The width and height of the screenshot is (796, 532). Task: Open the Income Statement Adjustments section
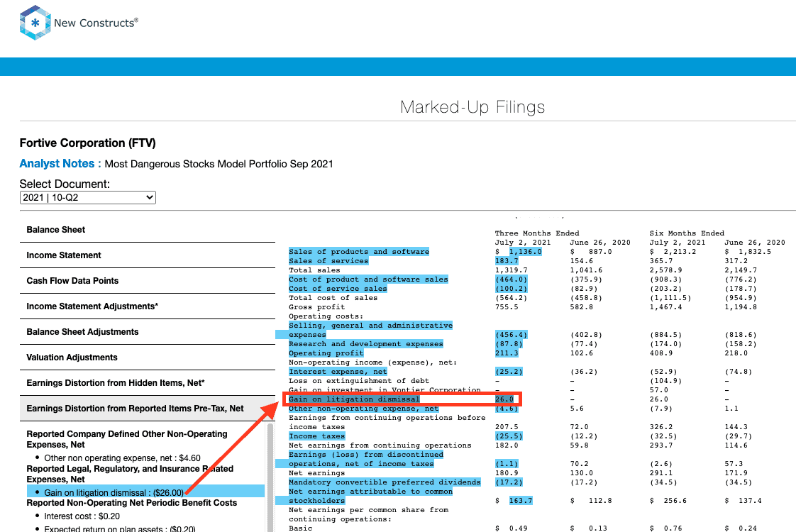click(x=148, y=306)
